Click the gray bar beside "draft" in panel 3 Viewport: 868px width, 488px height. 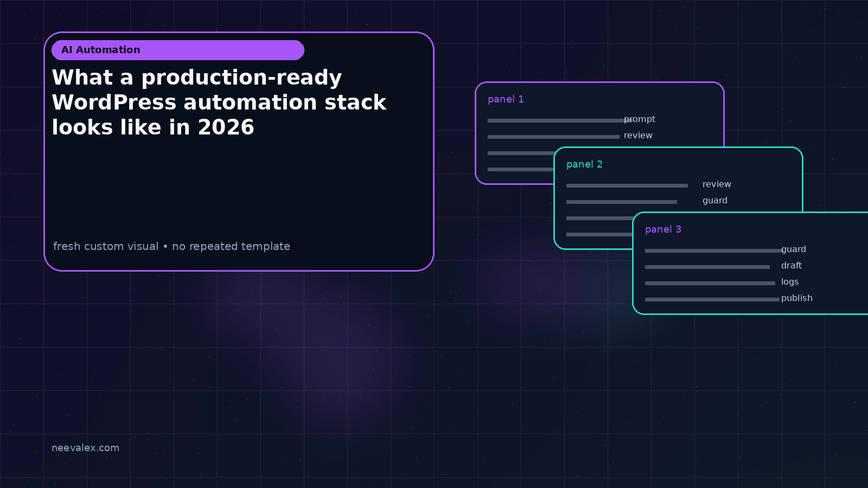coord(707,267)
